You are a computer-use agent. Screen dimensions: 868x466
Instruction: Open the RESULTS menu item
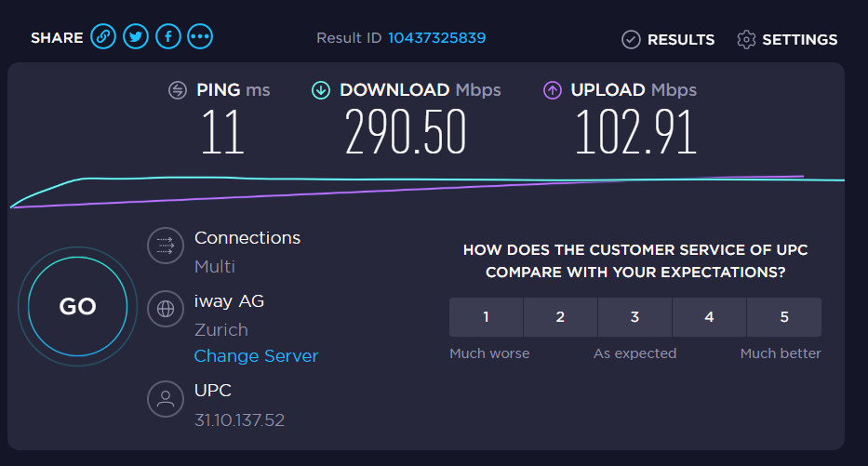click(x=680, y=40)
